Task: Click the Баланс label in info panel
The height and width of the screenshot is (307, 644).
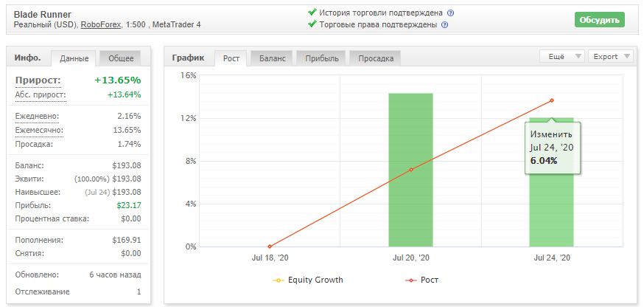Action: (29, 166)
